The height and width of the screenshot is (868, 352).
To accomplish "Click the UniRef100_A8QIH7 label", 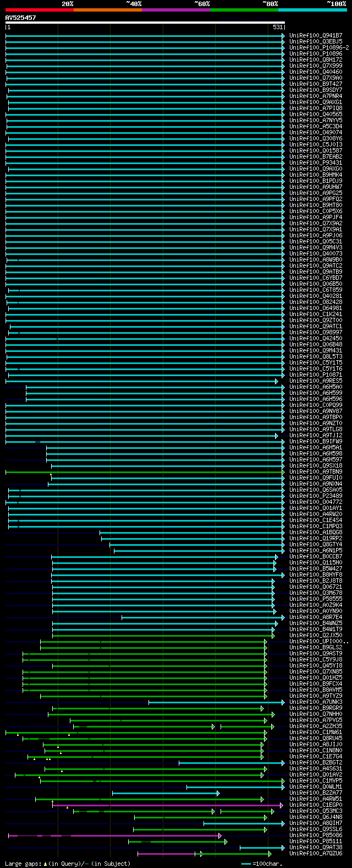I will (316, 823).
